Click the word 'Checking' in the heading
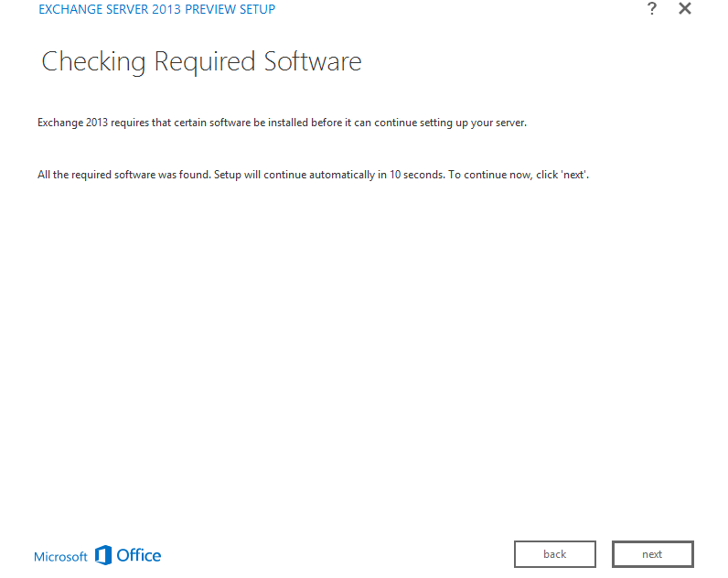The image size is (728, 578). pos(93,62)
